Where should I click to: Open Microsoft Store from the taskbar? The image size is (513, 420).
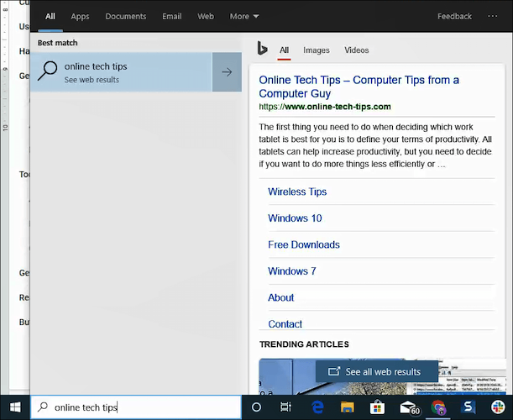(x=378, y=407)
